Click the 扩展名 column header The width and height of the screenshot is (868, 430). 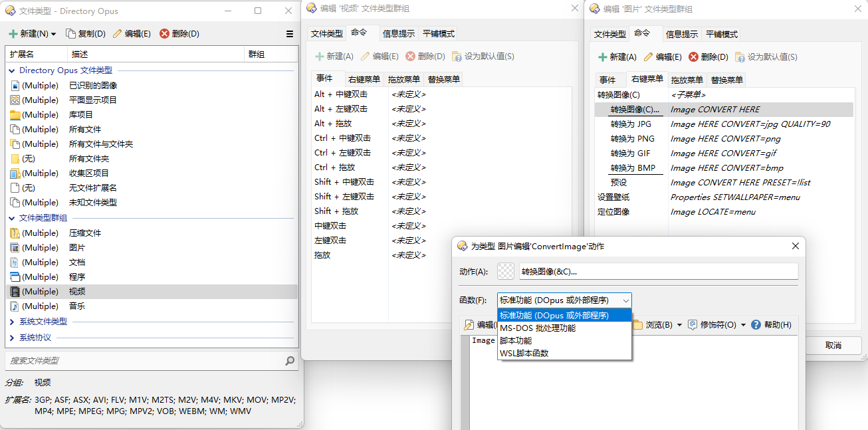[36, 54]
